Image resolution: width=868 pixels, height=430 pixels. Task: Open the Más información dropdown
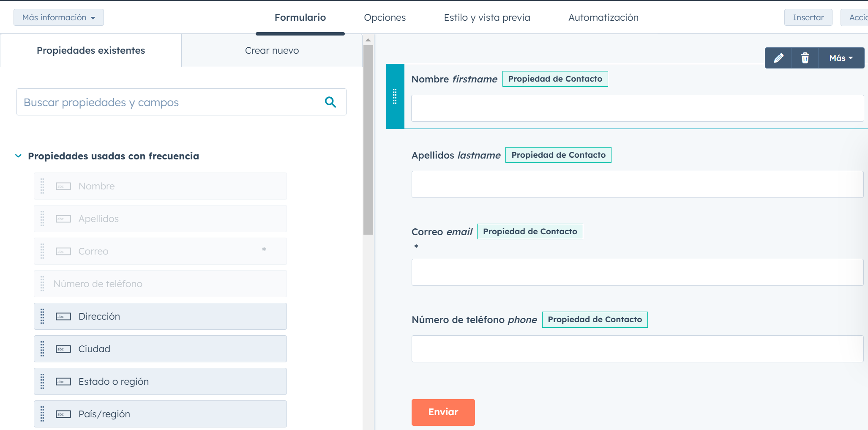(58, 17)
